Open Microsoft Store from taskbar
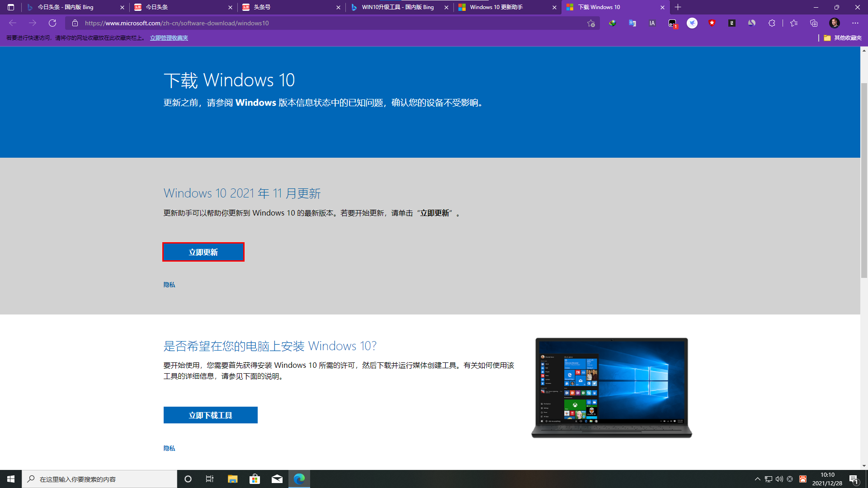This screenshot has height=488, width=868. click(x=255, y=479)
